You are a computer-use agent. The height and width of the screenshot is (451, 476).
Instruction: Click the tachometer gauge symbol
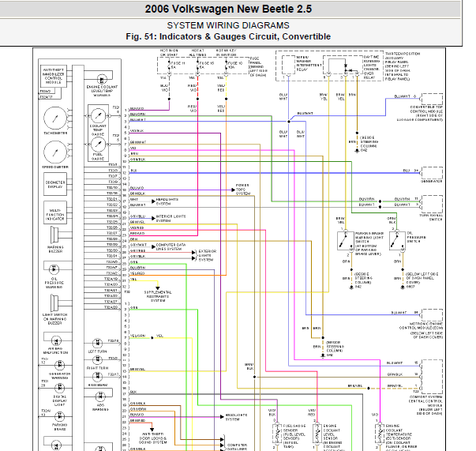(x=55, y=118)
